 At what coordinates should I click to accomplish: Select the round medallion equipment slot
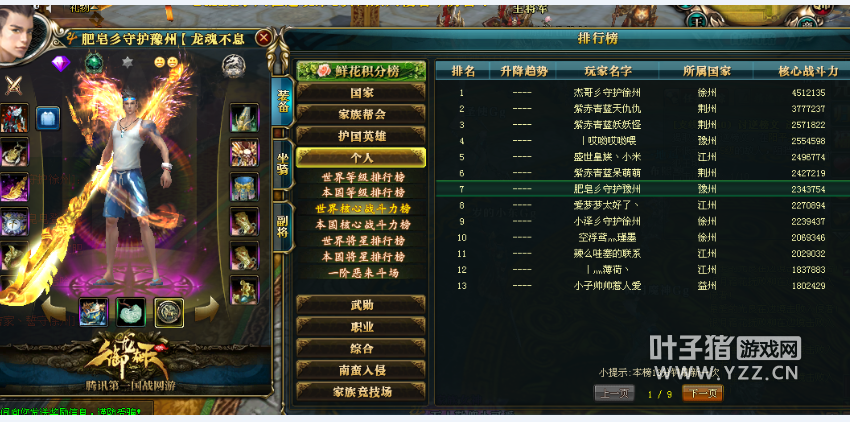pos(169,312)
